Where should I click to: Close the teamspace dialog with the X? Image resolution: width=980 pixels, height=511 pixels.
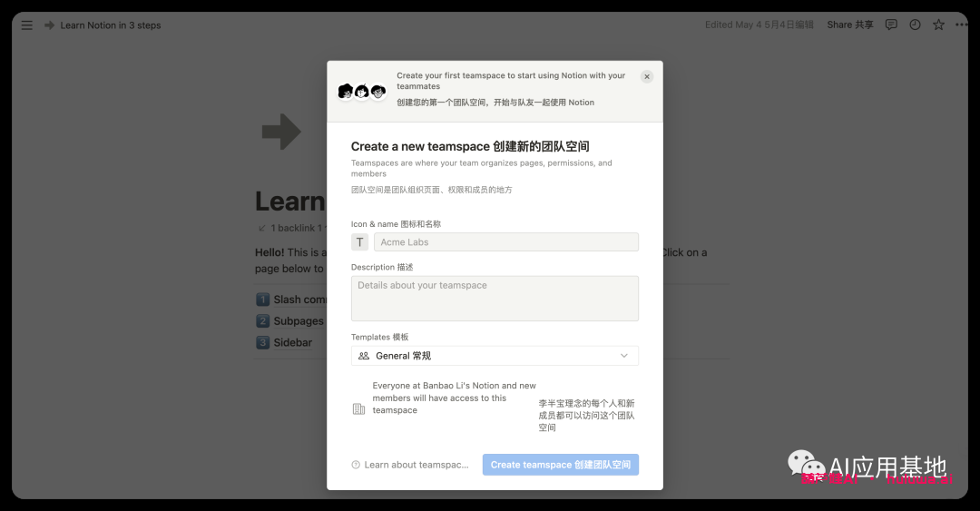point(647,77)
